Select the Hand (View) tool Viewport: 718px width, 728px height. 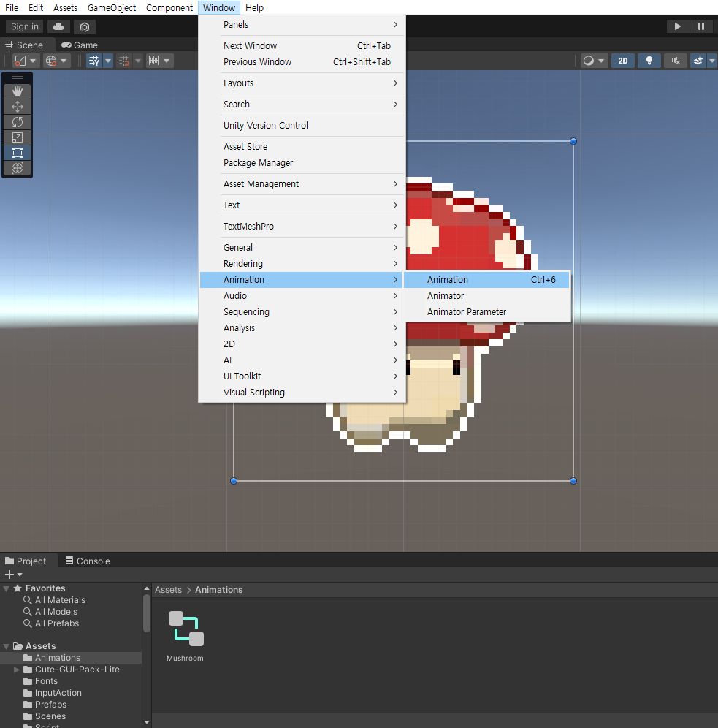(18, 91)
